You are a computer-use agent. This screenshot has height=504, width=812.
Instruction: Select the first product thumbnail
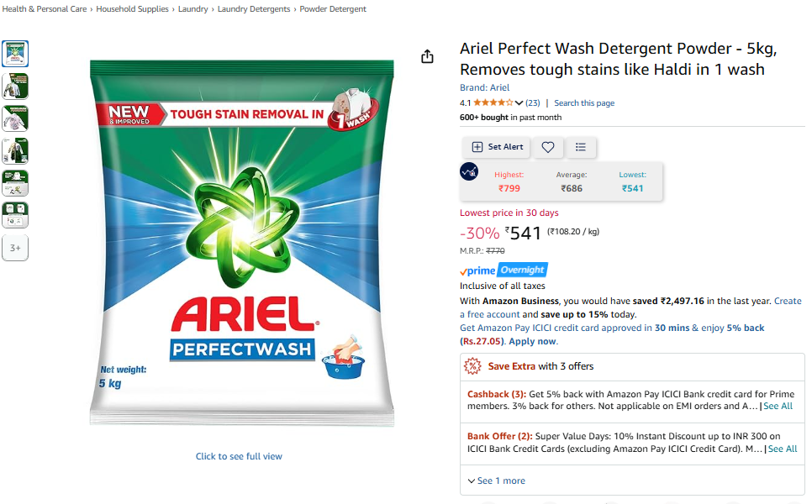tap(15, 54)
